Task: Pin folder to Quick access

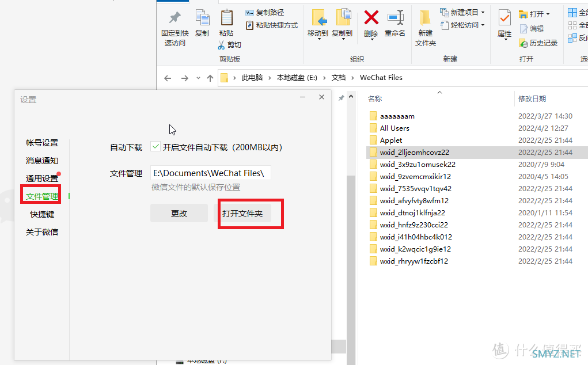Action: pyautogui.click(x=174, y=28)
